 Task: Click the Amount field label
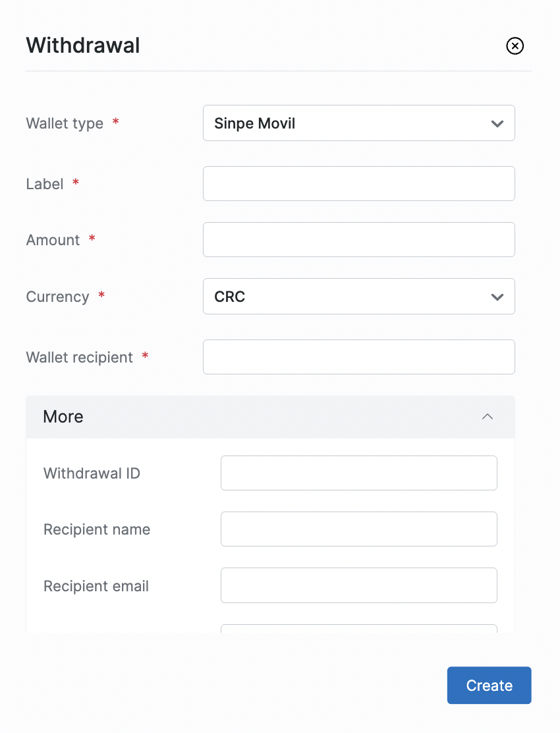tap(53, 240)
